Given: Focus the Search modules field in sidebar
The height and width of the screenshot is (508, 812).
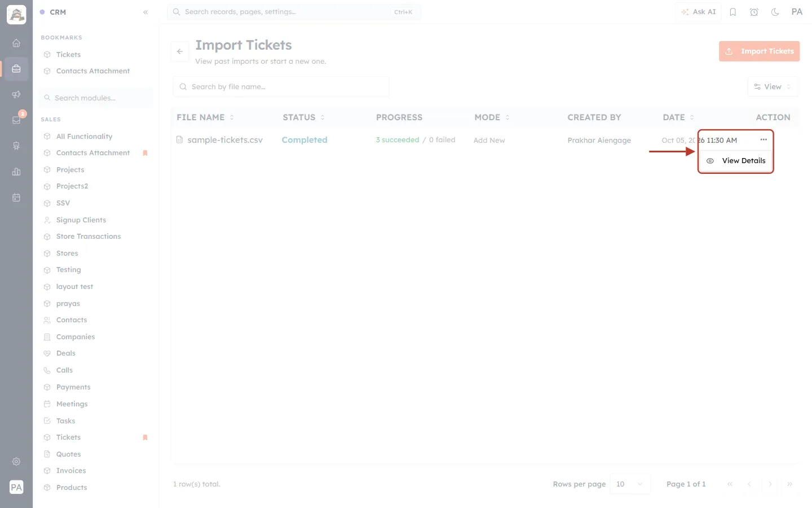Looking at the screenshot, I should click(x=96, y=98).
